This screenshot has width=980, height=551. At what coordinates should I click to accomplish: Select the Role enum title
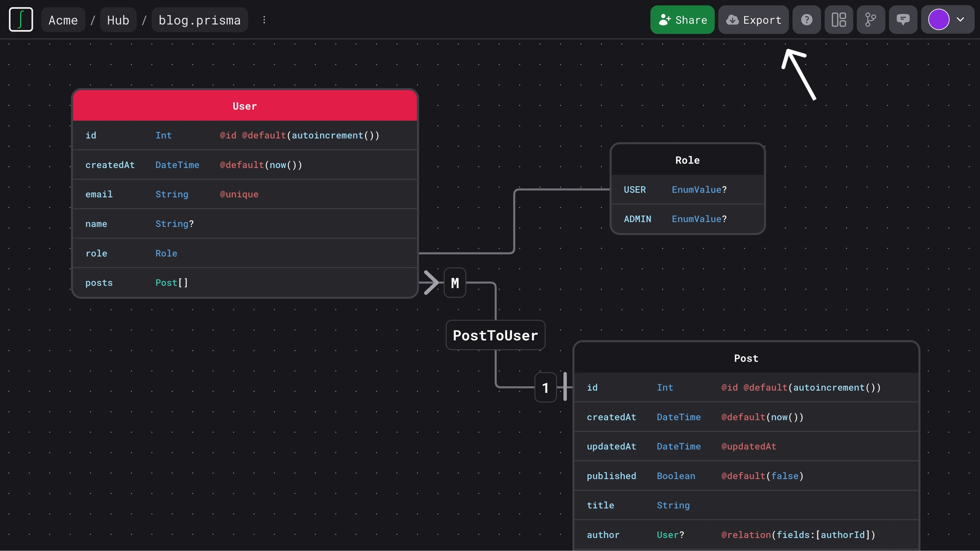coord(687,160)
